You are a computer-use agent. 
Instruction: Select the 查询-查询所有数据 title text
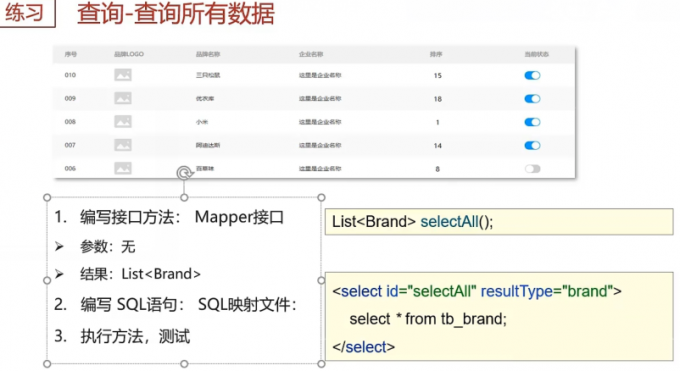[176, 14]
